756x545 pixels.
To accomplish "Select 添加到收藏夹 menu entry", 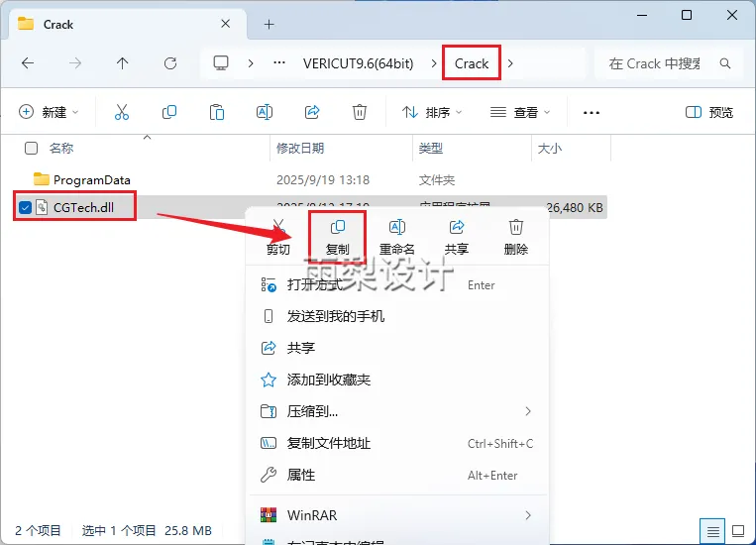I will pos(397,380).
